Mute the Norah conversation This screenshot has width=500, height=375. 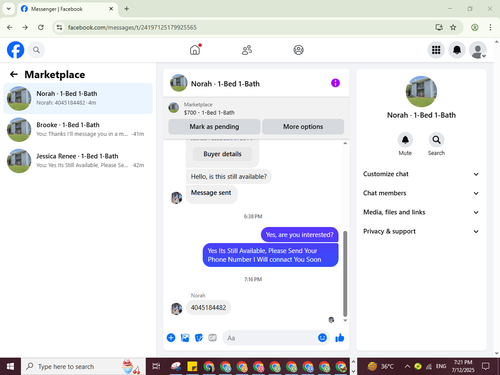pos(405,140)
